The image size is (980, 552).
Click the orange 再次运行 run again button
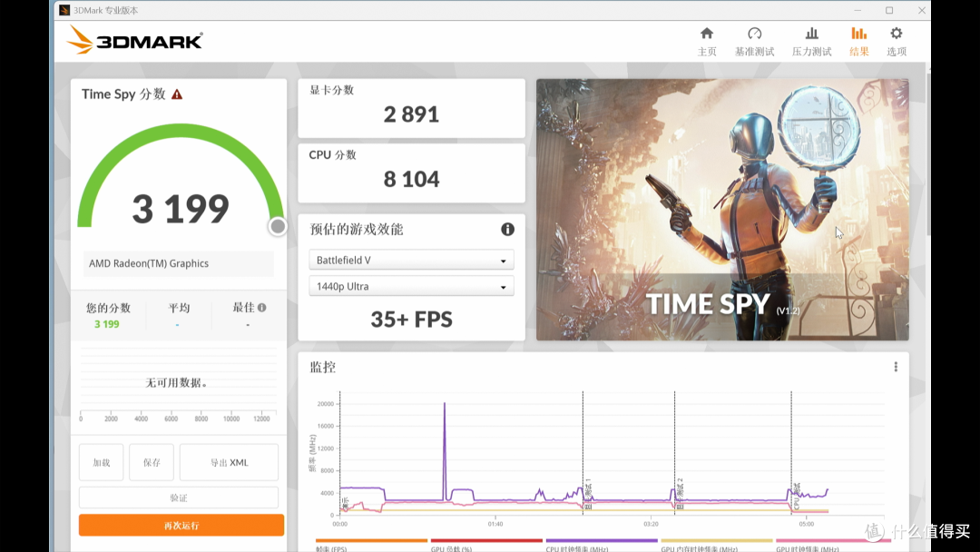181,525
